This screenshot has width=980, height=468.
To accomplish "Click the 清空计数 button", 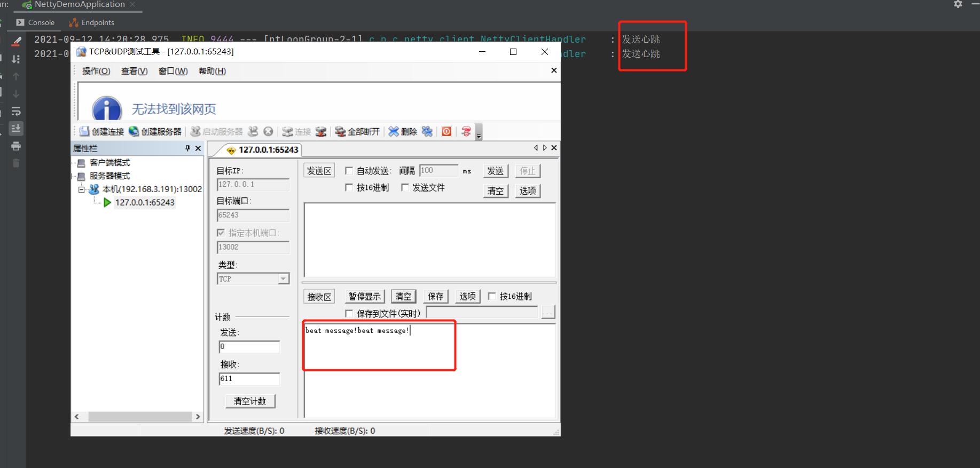I will click(x=250, y=401).
